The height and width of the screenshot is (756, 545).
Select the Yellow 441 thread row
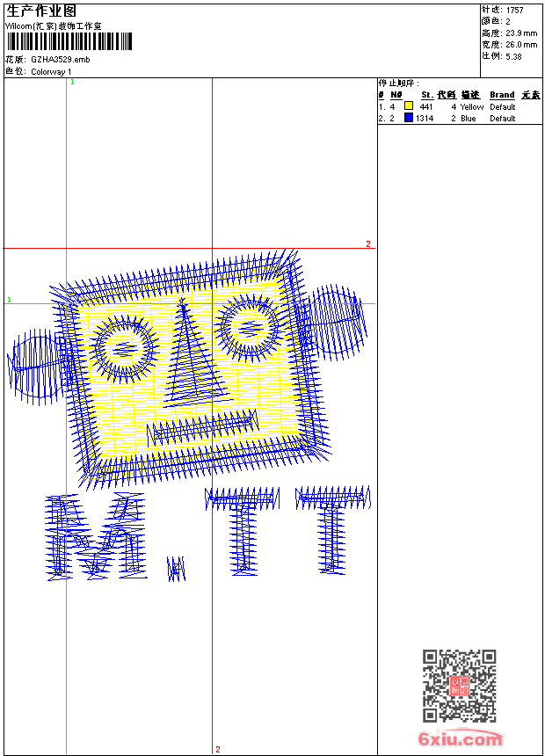457,106
